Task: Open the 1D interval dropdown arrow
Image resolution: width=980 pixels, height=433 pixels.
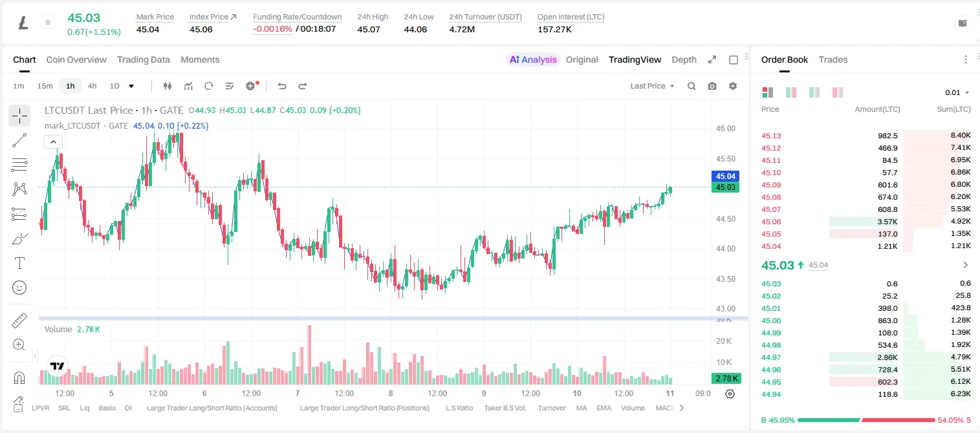Action: click(131, 86)
